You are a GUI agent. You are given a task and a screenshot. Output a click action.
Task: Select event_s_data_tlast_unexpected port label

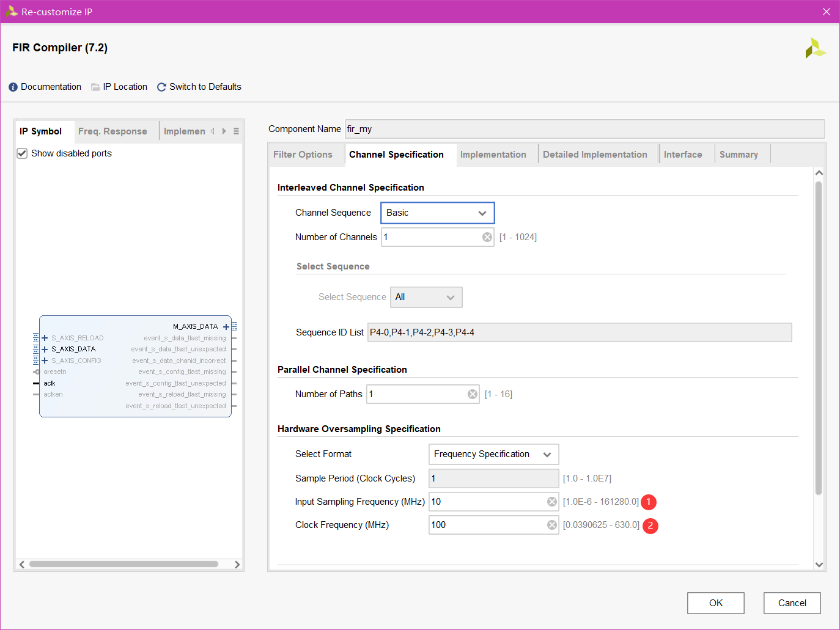tap(179, 350)
